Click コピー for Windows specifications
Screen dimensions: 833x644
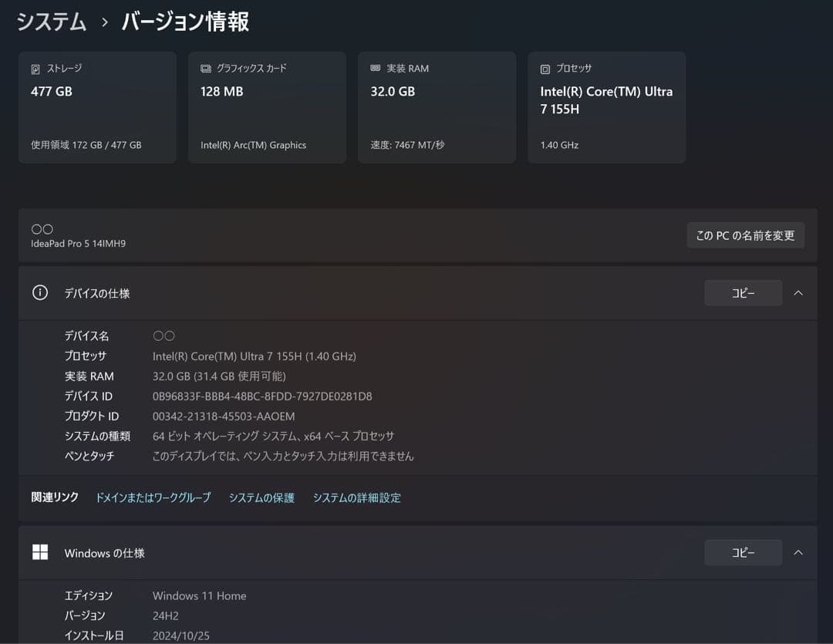(x=742, y=552)
